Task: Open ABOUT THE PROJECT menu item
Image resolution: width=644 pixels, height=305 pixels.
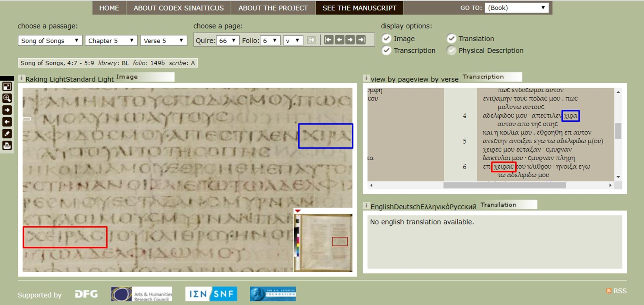Action: coord(273,8)
